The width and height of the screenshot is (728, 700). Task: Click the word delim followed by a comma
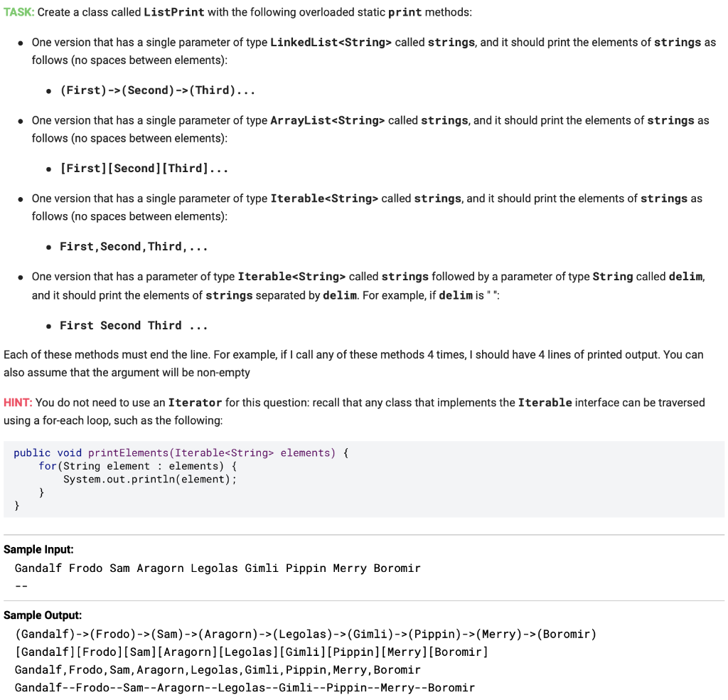(687, 277)
